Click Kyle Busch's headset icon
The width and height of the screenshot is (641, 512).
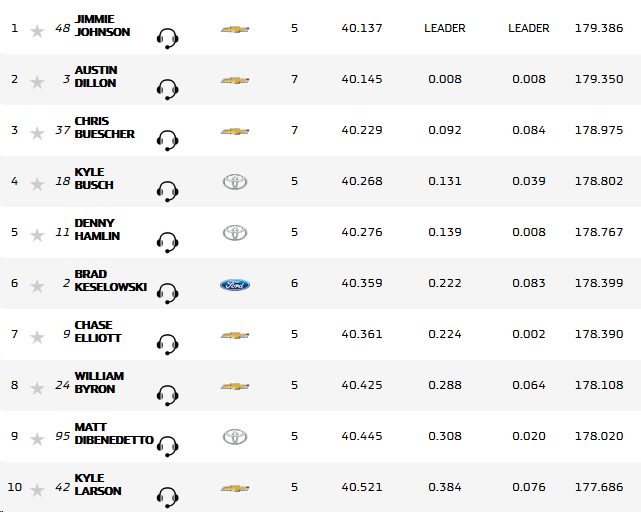pyautogui.click(x=168, y=191)
